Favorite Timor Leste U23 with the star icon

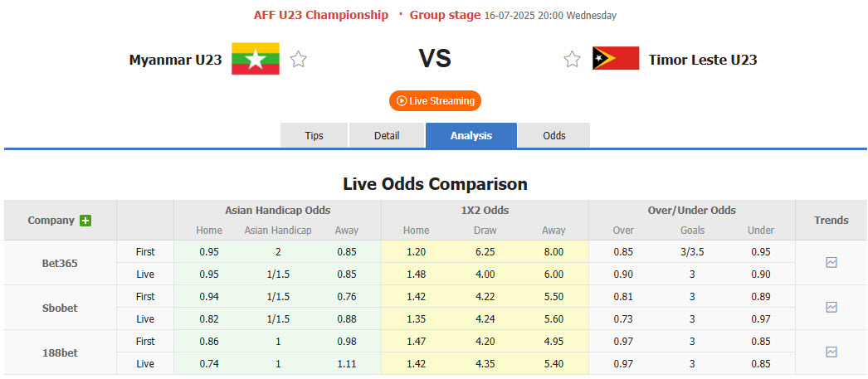[572, 59]
